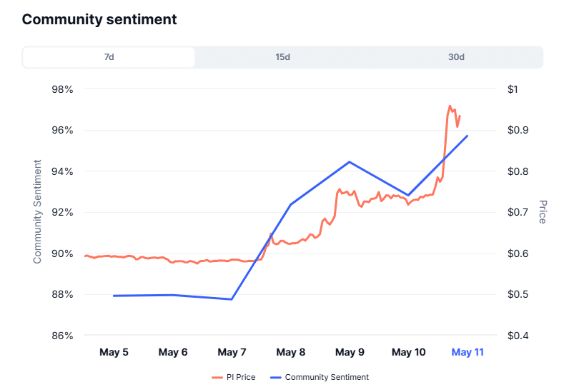This screenshot has height=392, width=574.
Task: Click the sentiment line peak at May 9
Action: 350,161
